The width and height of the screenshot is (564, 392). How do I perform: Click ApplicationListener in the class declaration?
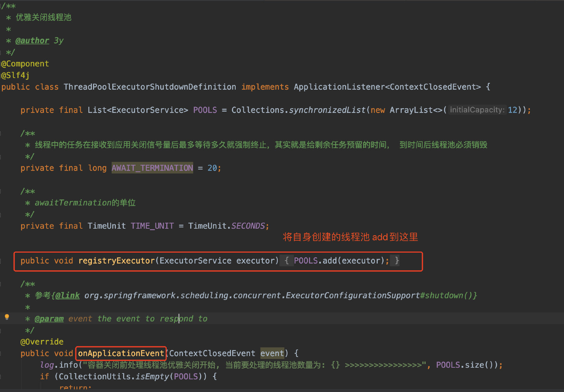[339, 87]
